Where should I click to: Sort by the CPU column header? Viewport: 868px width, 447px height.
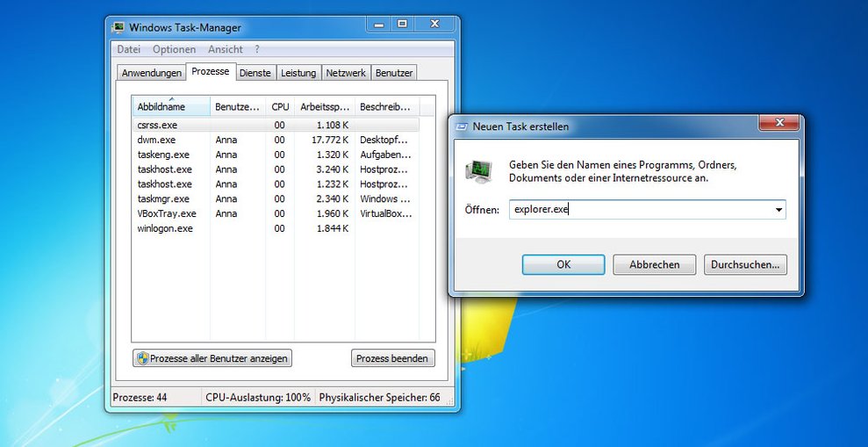[x=280, y=106]
